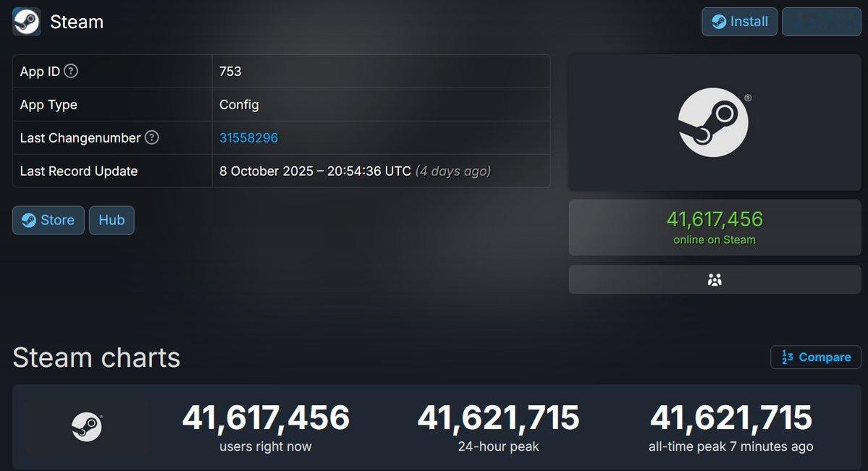
Task: Click the Steam icon inside Install button
Action: tap(719, 22)
